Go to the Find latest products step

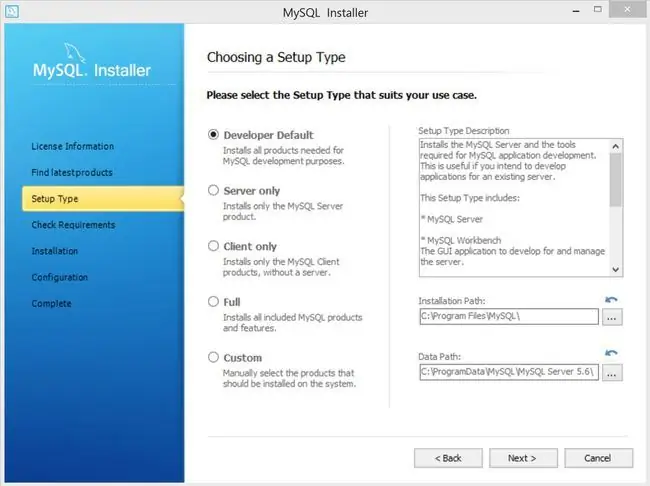click(72, 173)
